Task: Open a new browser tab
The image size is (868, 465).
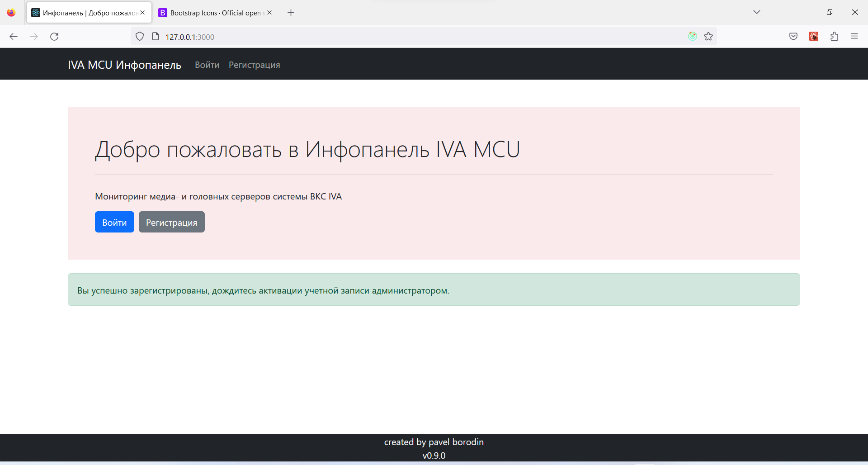Action: click(x=291, y=13)
